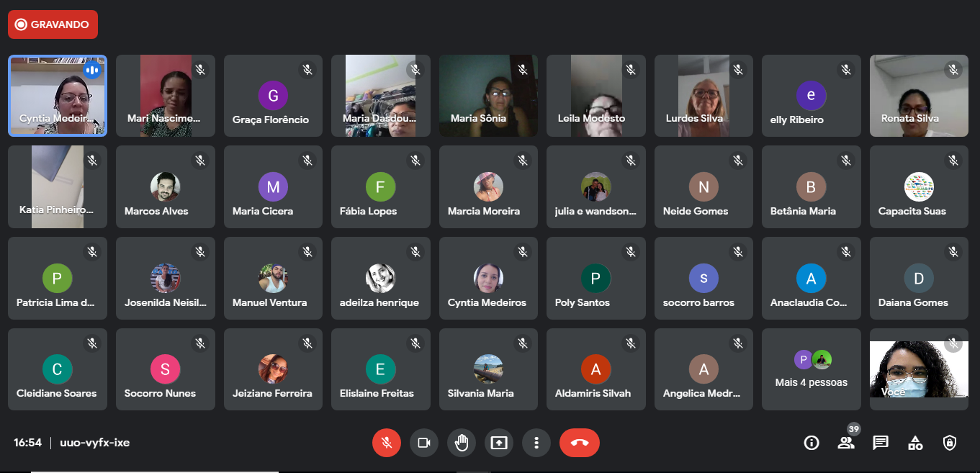Raise your hand in the meeting
Viewport: 980px width, 473px height.
462,443
